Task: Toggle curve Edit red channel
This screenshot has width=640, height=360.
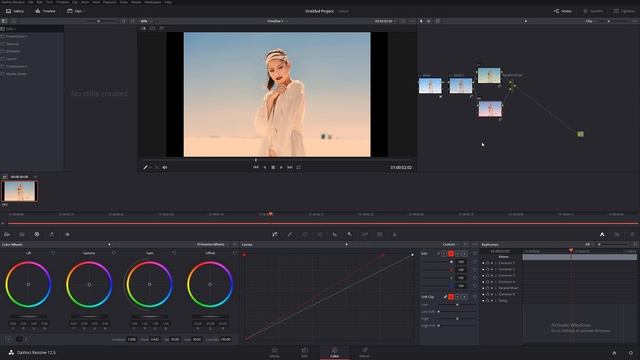Action: [451, 253]
